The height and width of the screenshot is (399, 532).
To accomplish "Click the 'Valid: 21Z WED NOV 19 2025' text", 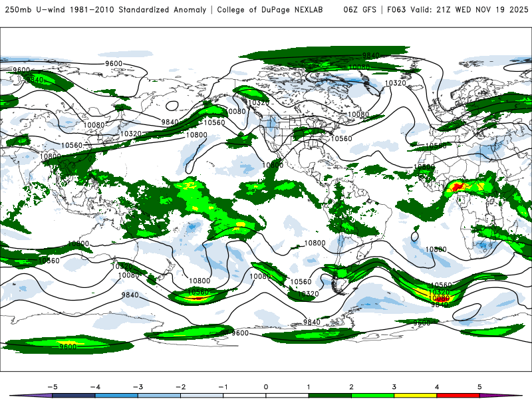I will 469,9.
